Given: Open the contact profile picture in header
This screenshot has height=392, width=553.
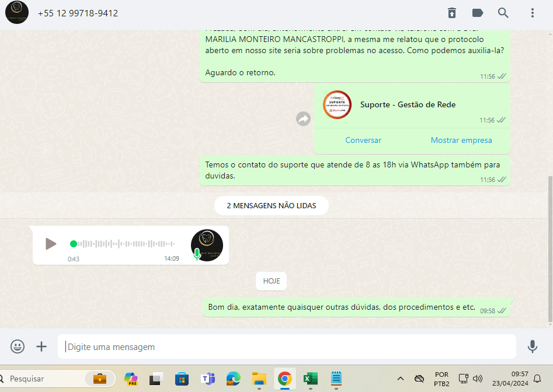Looking at the screenshot, I should [16, 12].
